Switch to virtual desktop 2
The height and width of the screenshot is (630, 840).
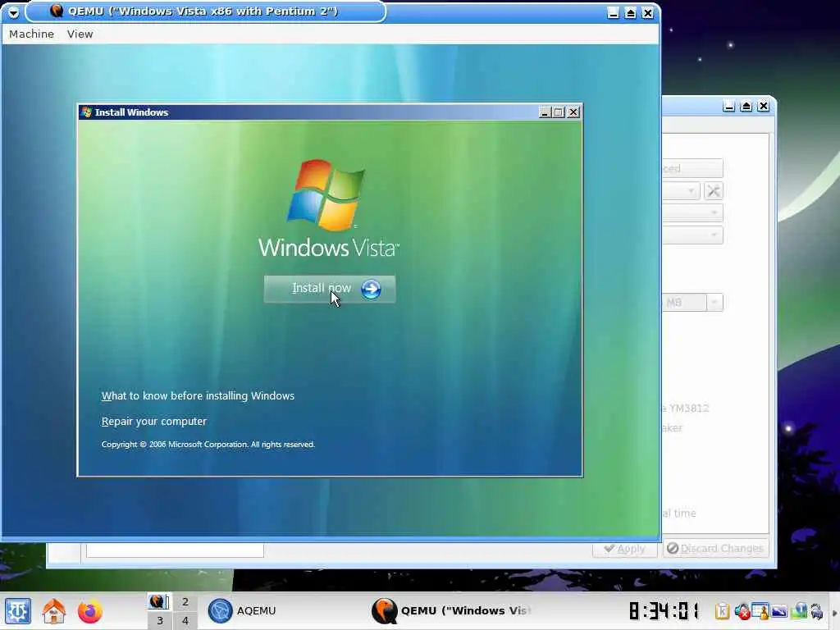pyautogui.click(x=185, y=601)
